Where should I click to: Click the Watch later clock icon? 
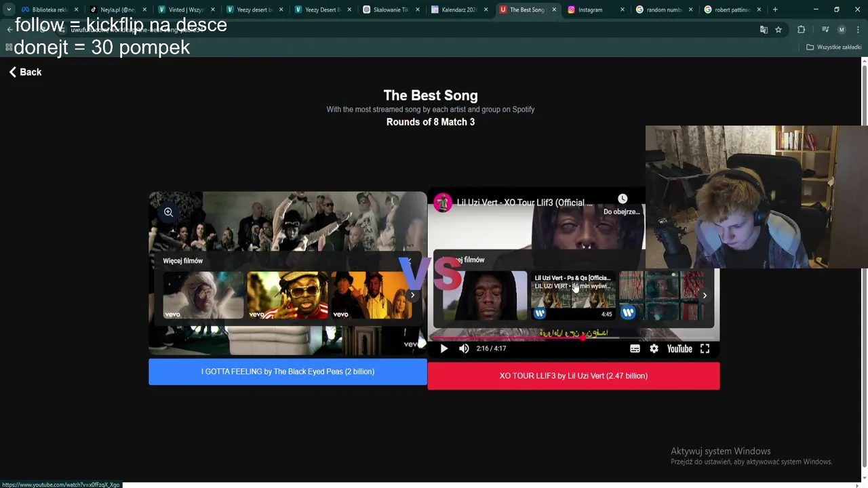click(x=623, y=199)
